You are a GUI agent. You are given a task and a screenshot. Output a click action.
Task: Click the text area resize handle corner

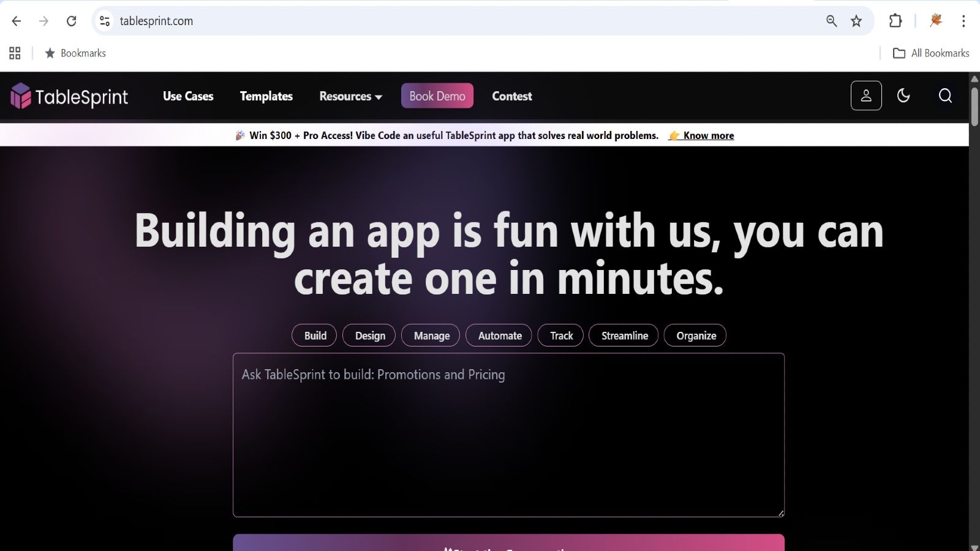(780, 513)
